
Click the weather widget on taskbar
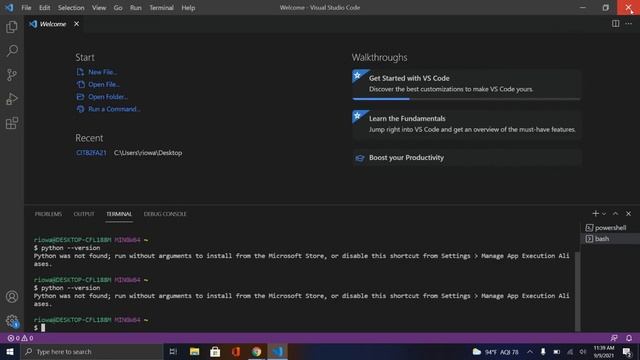pyautogui.click(x=496, y=351)
